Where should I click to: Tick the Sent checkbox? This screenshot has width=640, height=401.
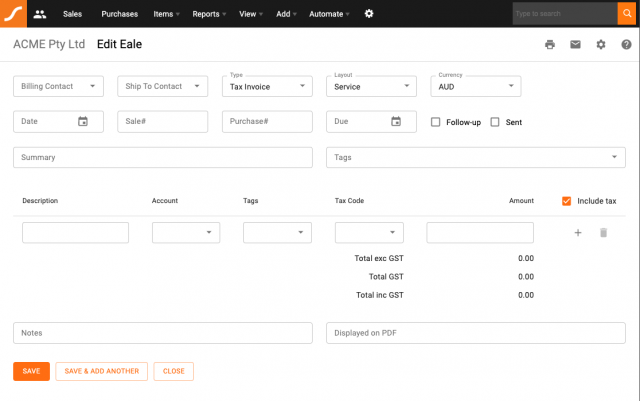click(x=495, y=122)
